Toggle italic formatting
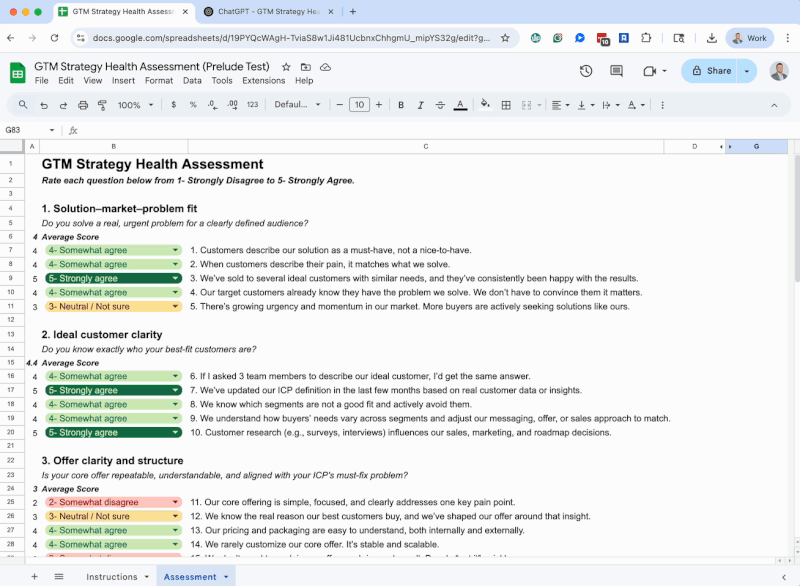 point(420,105)
